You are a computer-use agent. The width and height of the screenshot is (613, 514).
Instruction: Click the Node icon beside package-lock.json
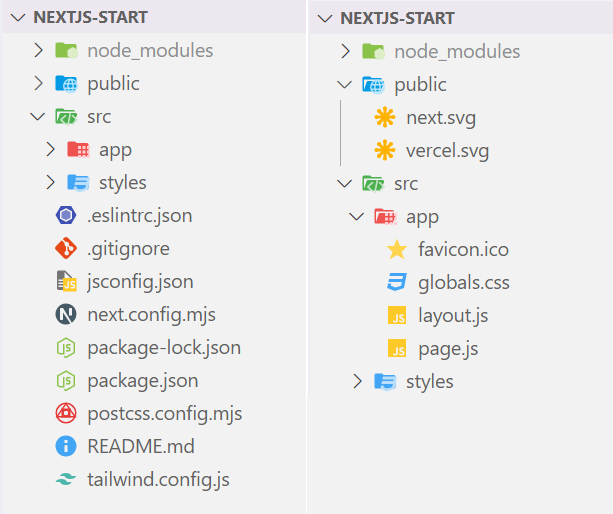tap(66, 347)
